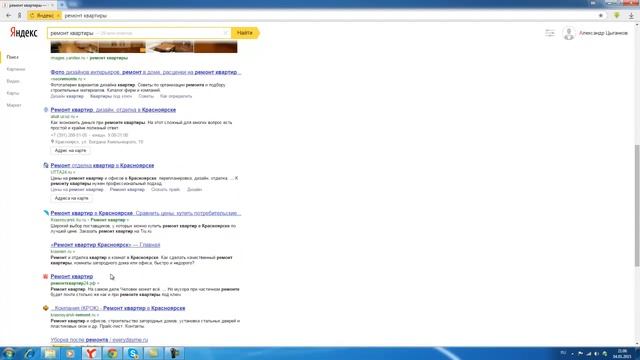Image resolution: width=640 pixels, height=360 pixels.
Task: Clear the search query with the X icon
Action: point(225,33)
